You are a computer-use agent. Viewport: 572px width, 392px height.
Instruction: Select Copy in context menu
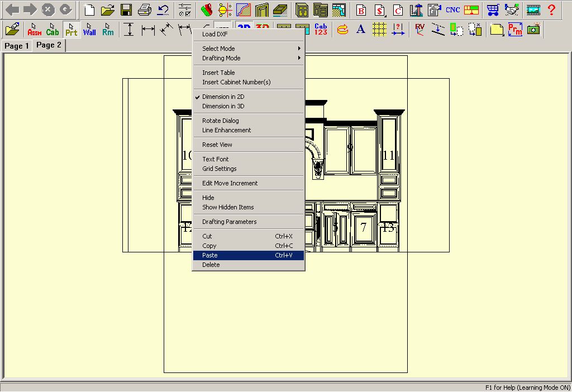(249, 246)
